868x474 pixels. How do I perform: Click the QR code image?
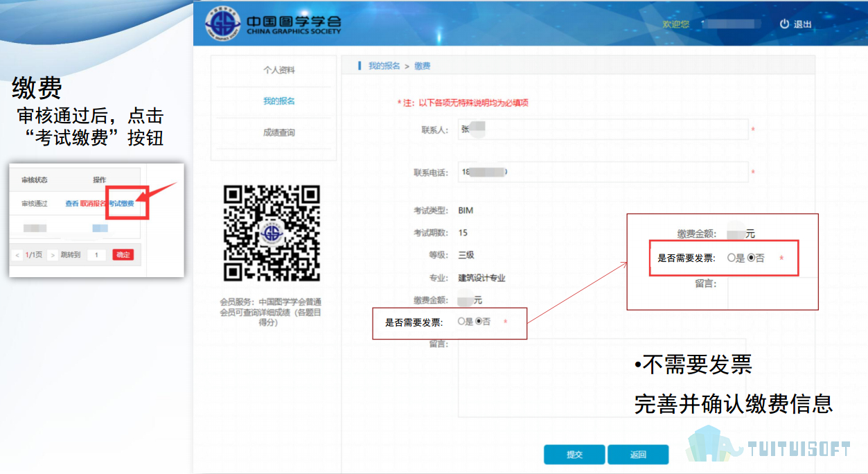(x=272, y=233)
